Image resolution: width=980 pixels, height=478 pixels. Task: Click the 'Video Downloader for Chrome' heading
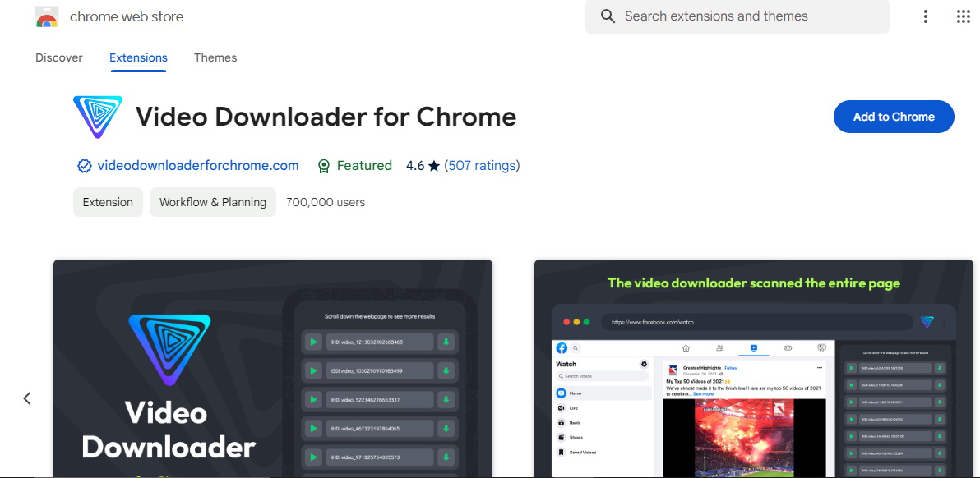coord(326,117)
